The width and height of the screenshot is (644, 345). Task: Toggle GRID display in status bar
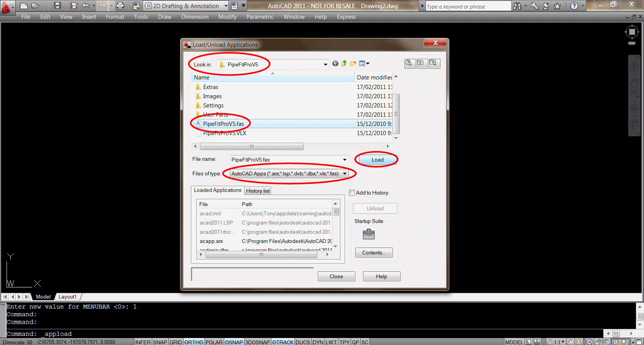coord(176,342)
